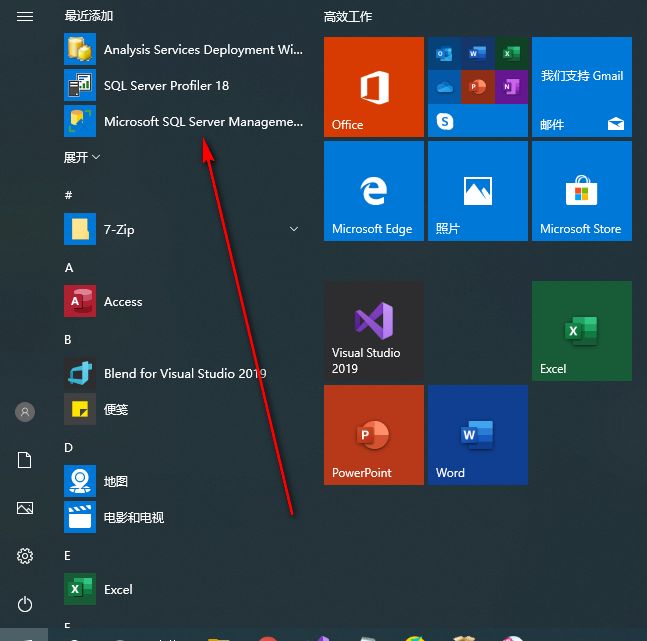Launch Access from the app list
This screenshot has width=647, height=641.
184,301
